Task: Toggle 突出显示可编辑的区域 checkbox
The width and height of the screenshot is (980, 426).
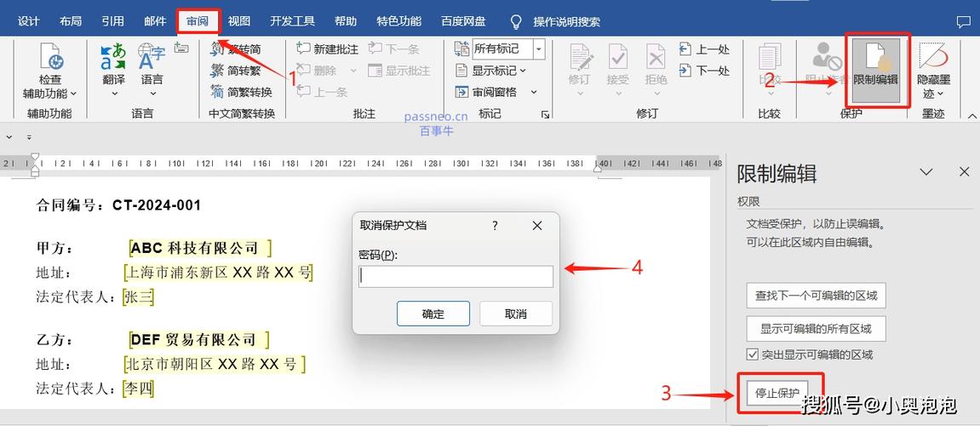Action: tap(753, 354)
